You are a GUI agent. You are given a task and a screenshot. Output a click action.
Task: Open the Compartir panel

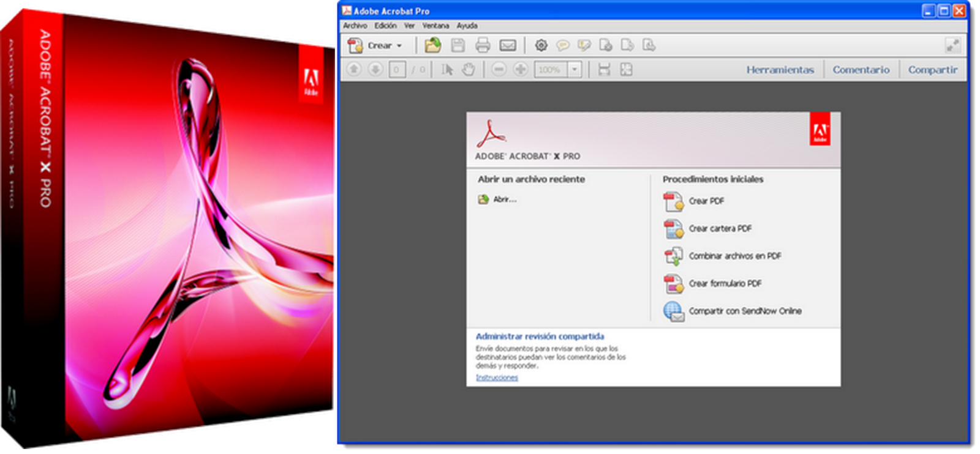point(932,70)
